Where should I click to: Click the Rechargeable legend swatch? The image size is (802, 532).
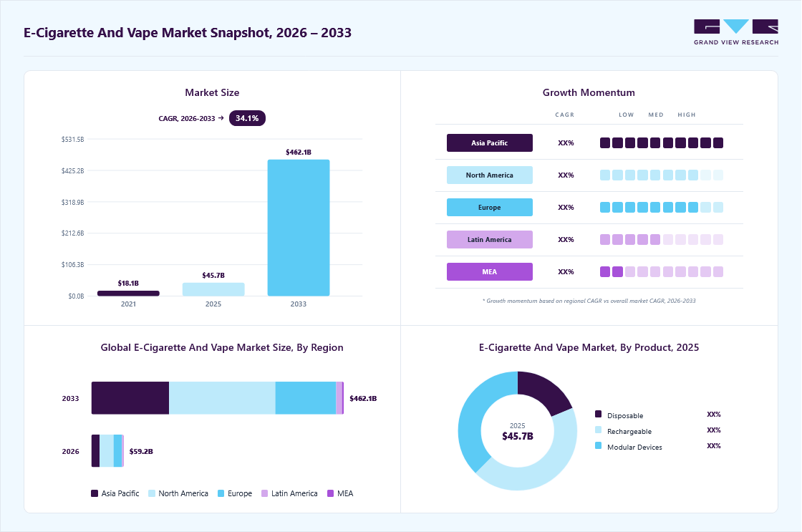[599, 430]
